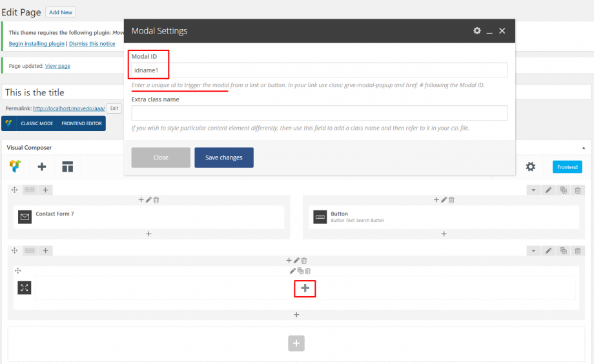Click the modal element expand-arrows icon

[x=25, y=288]
